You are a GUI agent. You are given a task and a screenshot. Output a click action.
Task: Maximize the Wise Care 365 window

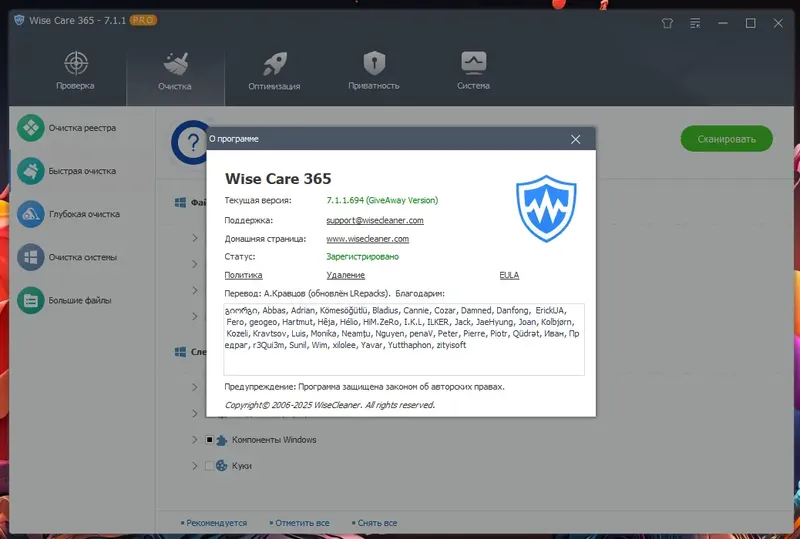751,23
